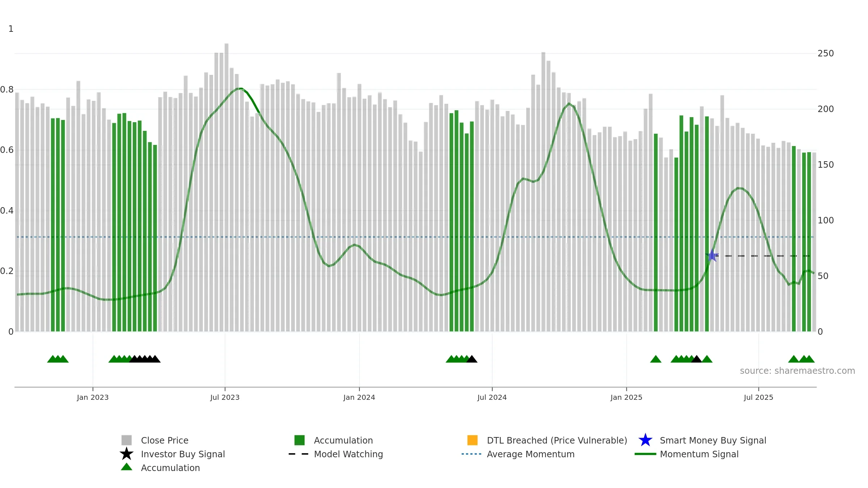Click the gray Close Price legend square
Screen dimensions: 868x488
127,440
